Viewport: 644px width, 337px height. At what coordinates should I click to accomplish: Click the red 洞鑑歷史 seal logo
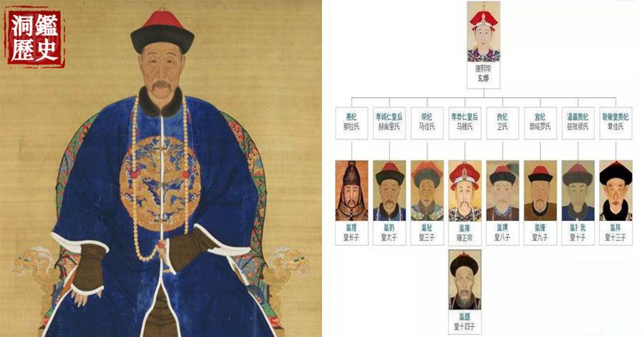tap(34, 38)
